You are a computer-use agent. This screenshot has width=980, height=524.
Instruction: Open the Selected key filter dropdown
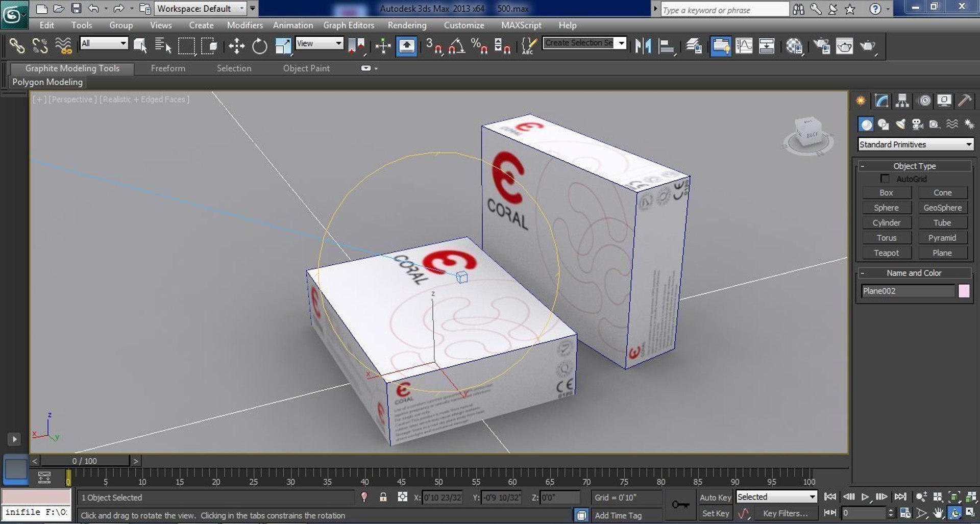776,497
